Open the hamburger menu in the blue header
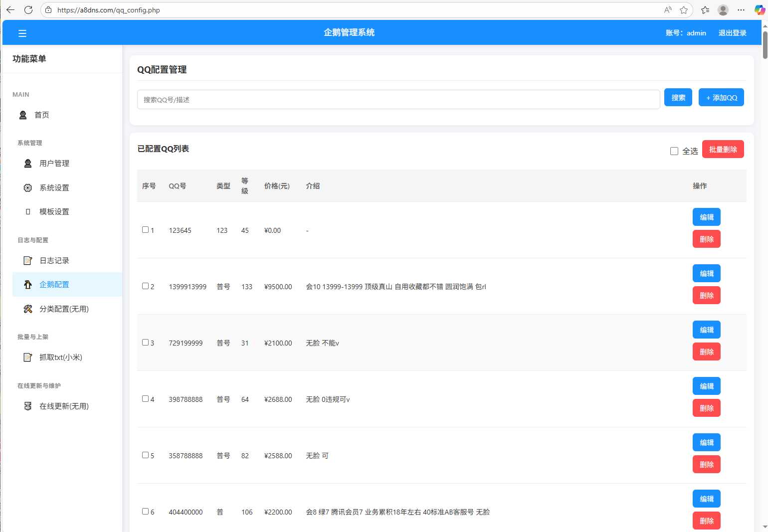Image resolution: width=768 pixels, height=532 pixels. click(x=22, y=33)
